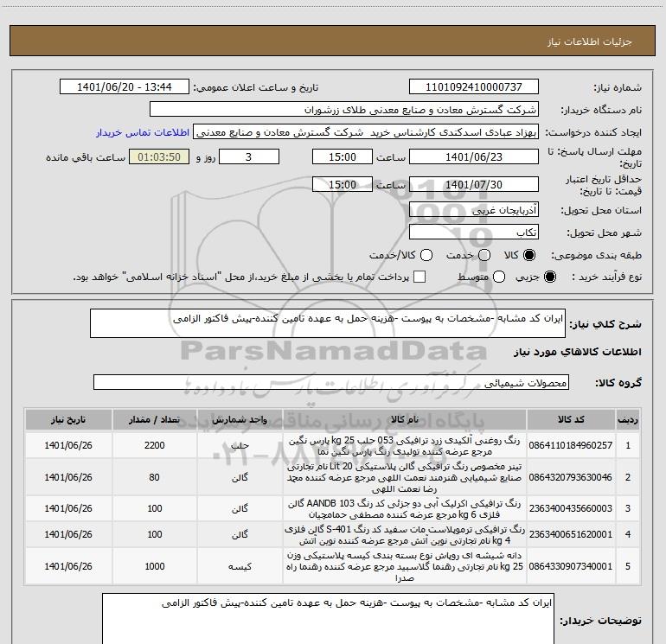666x644 pixels.
Task: Click the remaining time counter 01:03:50
Action: [159, 156]
